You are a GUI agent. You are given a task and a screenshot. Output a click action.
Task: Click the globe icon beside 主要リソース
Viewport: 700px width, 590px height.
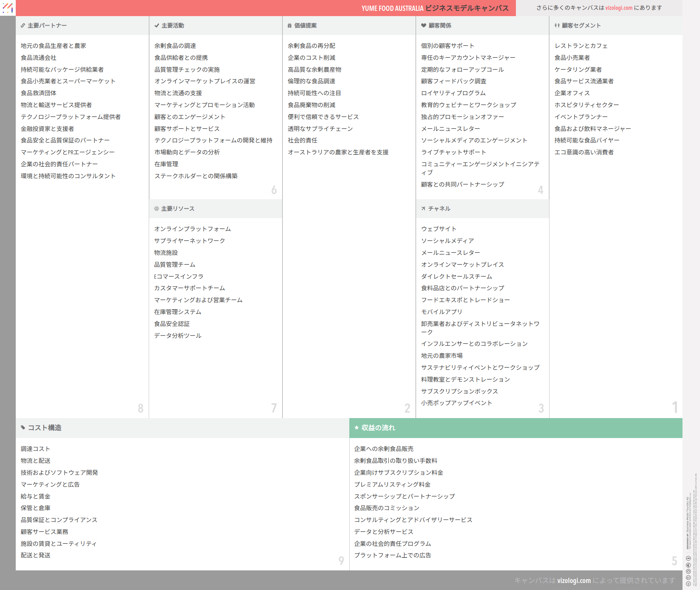(x=156, y=209)
